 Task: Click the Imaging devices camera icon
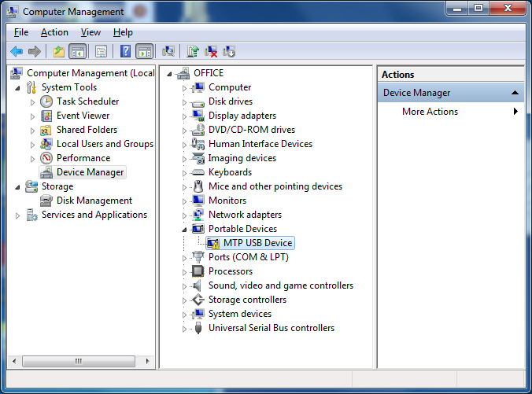click(x=198, y=158)
